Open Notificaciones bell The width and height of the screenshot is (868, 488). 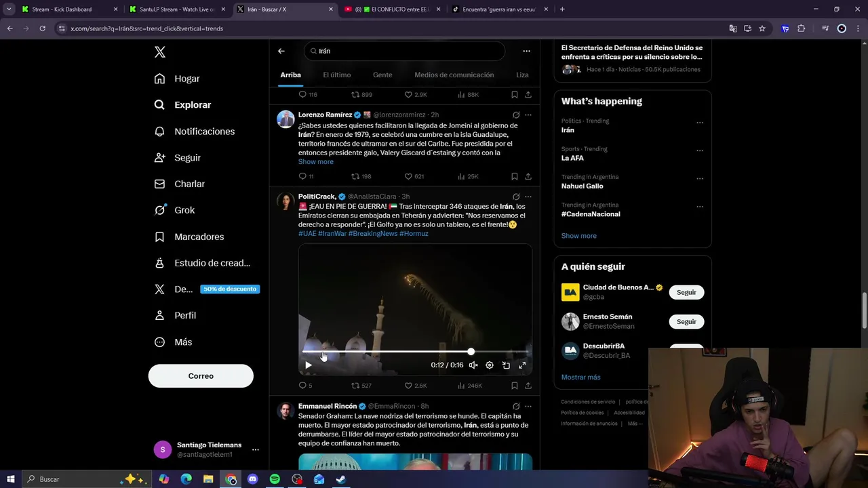pyautogui.click(x=194, y=131)
